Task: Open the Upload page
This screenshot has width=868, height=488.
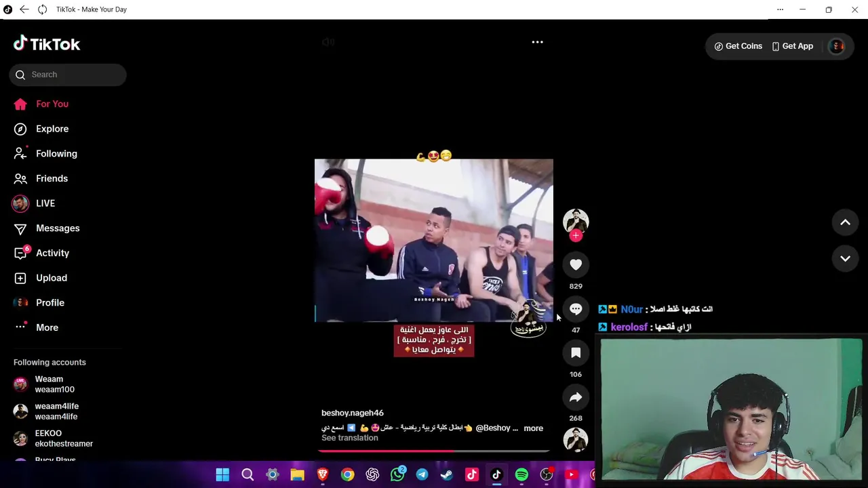Action: pyautogui.click(x=51, y=278)
